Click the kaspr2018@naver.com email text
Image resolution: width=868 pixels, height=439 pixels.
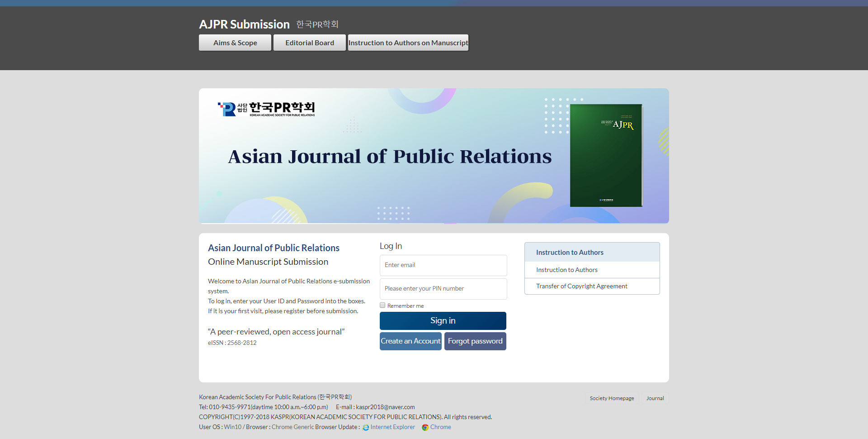385,407
